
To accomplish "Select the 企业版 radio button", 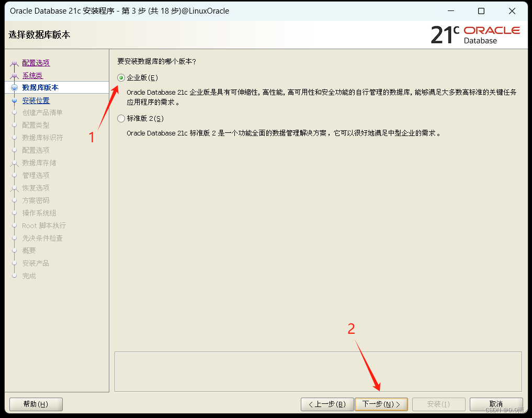I will coord(120,77).
